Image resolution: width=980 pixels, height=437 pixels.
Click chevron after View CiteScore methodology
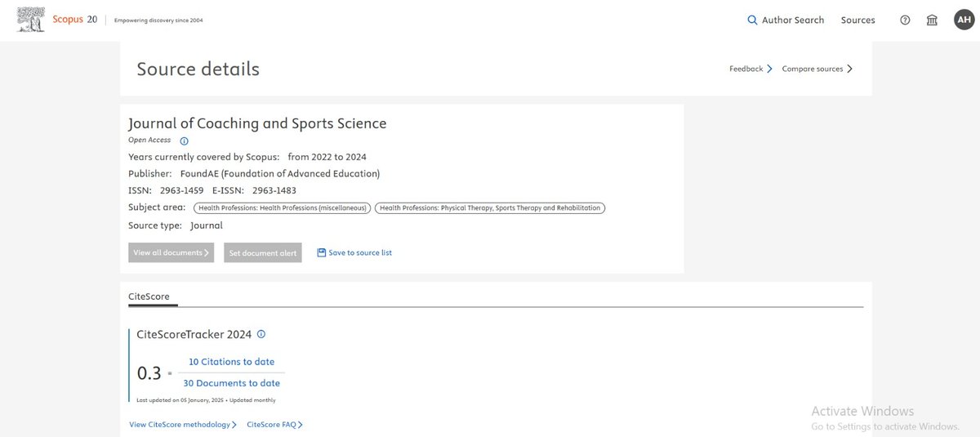pyautogui.click(x=234, y=425)
